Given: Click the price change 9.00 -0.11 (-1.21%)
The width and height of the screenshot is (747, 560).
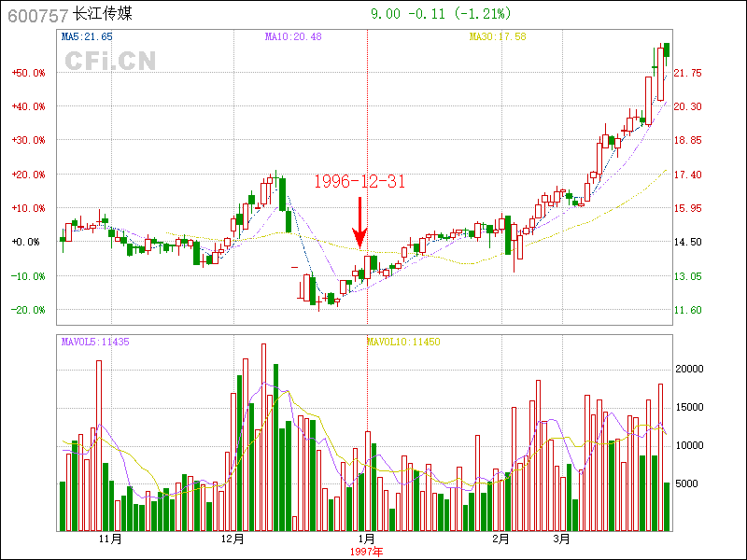Looking at the screenshot, I should pyautogui.click(x=441, y=14).
